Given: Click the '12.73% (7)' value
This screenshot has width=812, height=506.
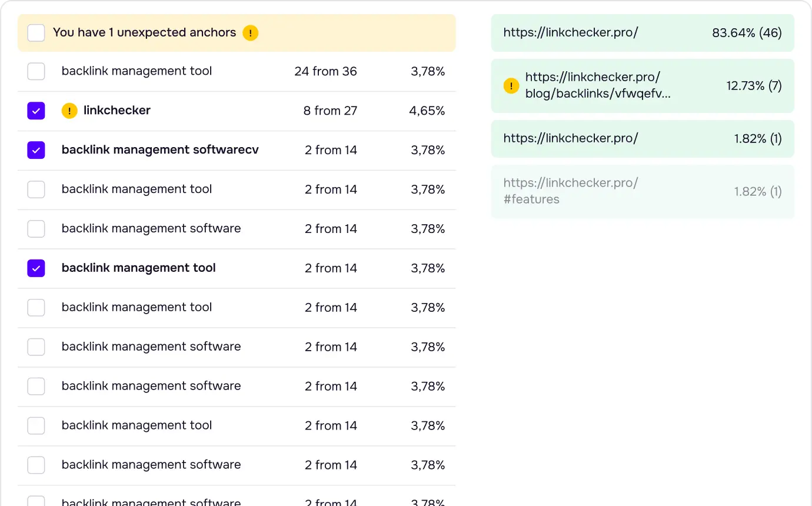Looking at the screenshot, I should 754,86.
